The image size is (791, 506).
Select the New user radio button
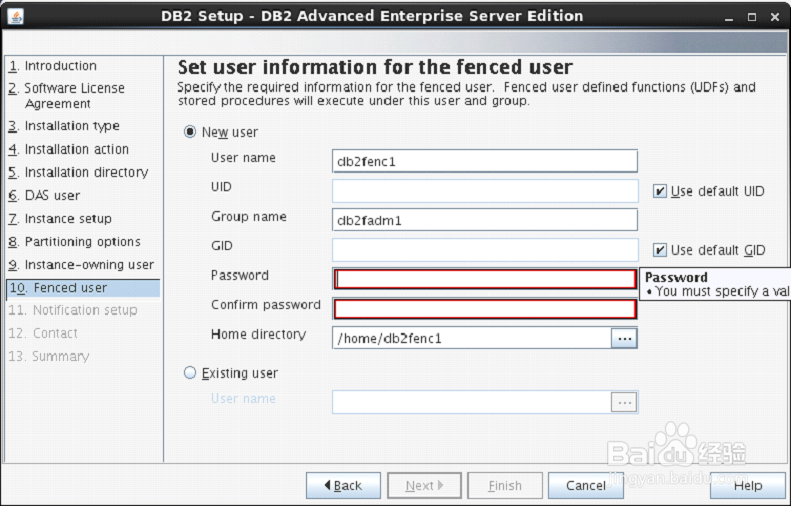pyautogui.click(x=190, y=132)
